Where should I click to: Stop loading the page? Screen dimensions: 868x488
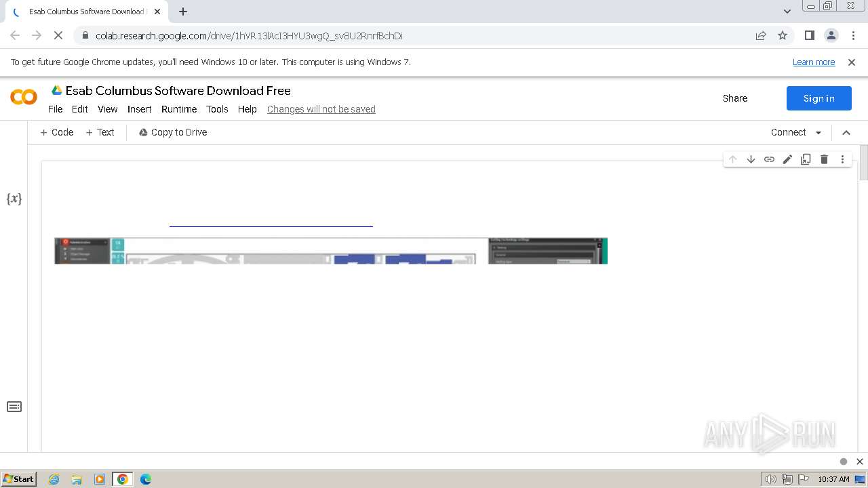coord(58,35)
